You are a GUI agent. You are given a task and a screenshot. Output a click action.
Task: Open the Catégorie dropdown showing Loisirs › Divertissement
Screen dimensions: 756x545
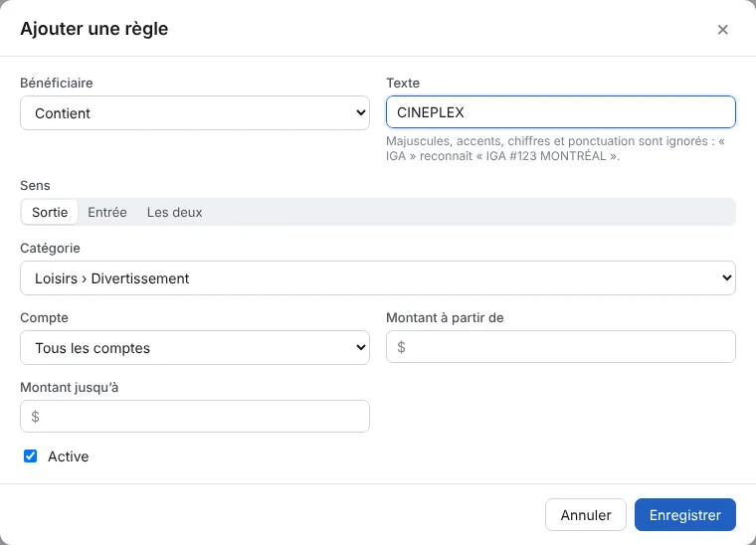point(378,278)
